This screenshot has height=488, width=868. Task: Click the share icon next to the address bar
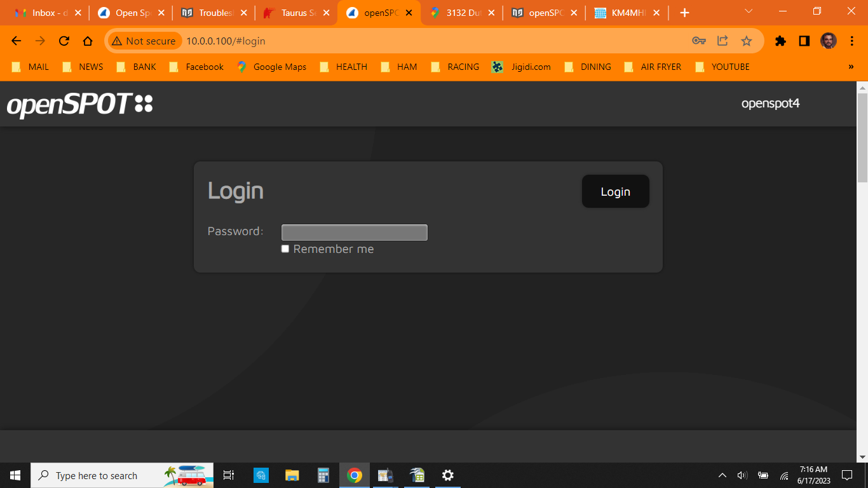722,40
